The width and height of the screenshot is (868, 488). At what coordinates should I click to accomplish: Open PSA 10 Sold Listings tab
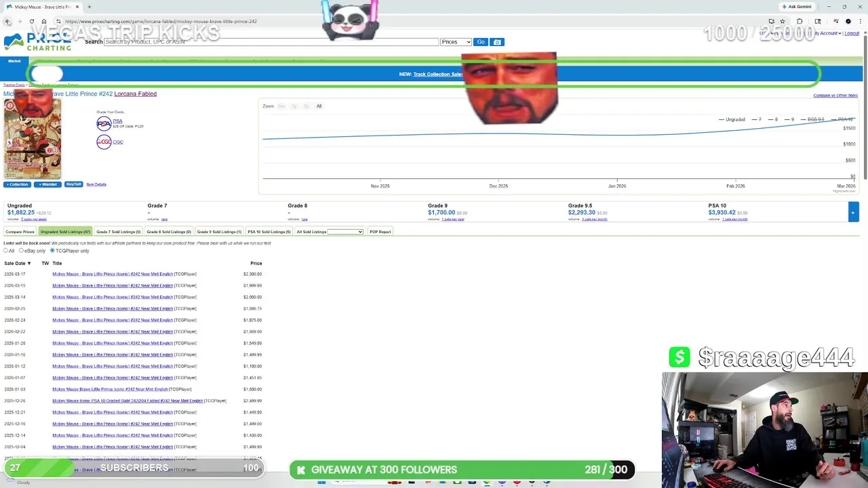pyautogui.click(x=269, y=232)
